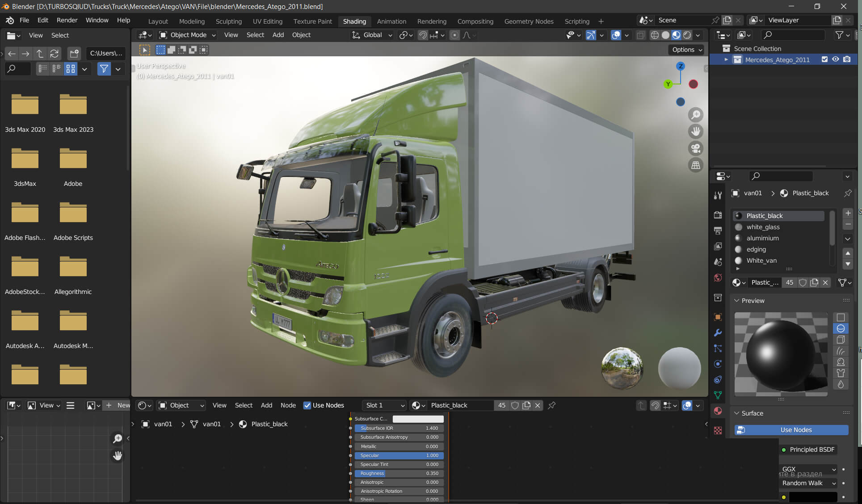Click Subsurface Color white swatch
Screen dimensions: 862x504
(418, 419)
